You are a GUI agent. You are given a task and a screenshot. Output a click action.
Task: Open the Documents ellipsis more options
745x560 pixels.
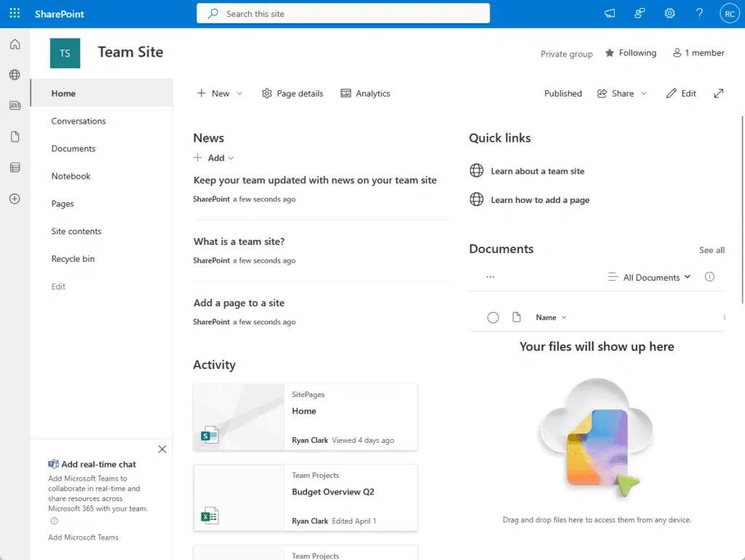click(x=490, y=277)
